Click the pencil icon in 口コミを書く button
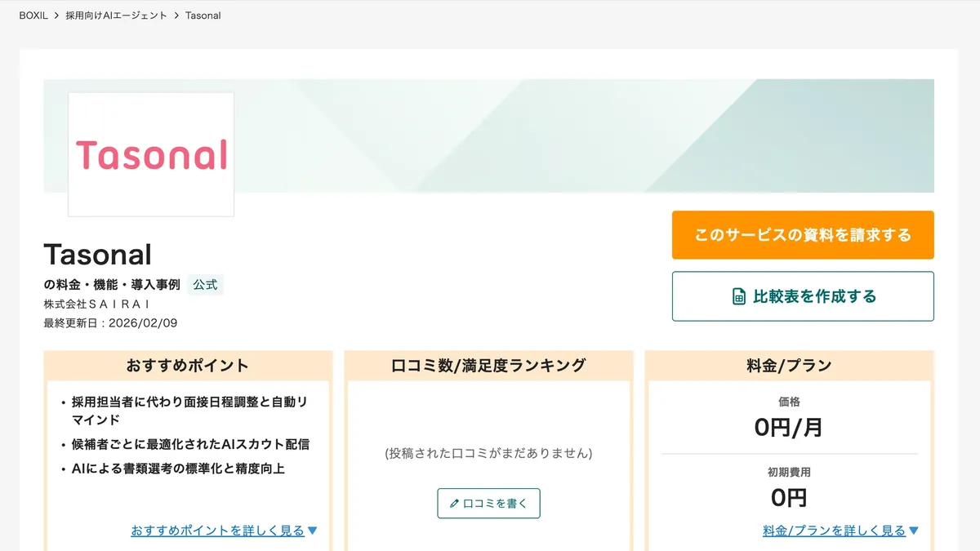Viewport: 980px width, 551px height. [x=455, y=503]
